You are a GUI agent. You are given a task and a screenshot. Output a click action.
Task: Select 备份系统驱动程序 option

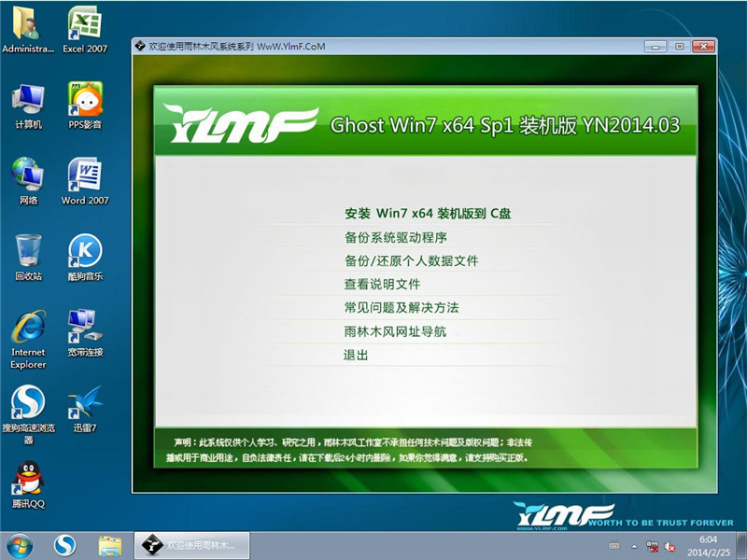pyautogui.click(x=395, y=237)
